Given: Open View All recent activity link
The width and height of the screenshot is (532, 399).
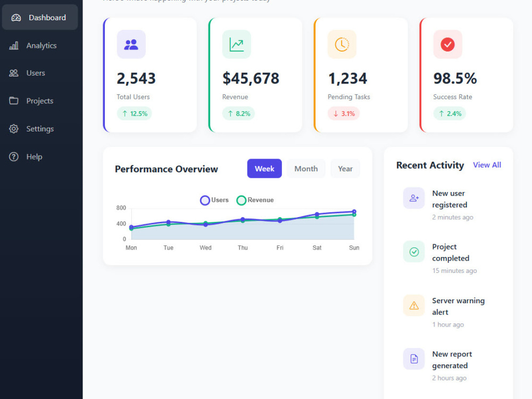Looking at the screenshot, I should click(x=487, y=165).
